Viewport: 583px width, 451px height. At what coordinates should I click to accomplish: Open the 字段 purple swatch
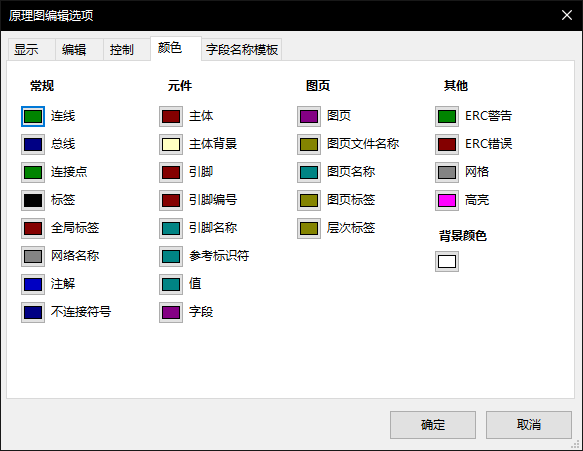click(x=171, y=312)
